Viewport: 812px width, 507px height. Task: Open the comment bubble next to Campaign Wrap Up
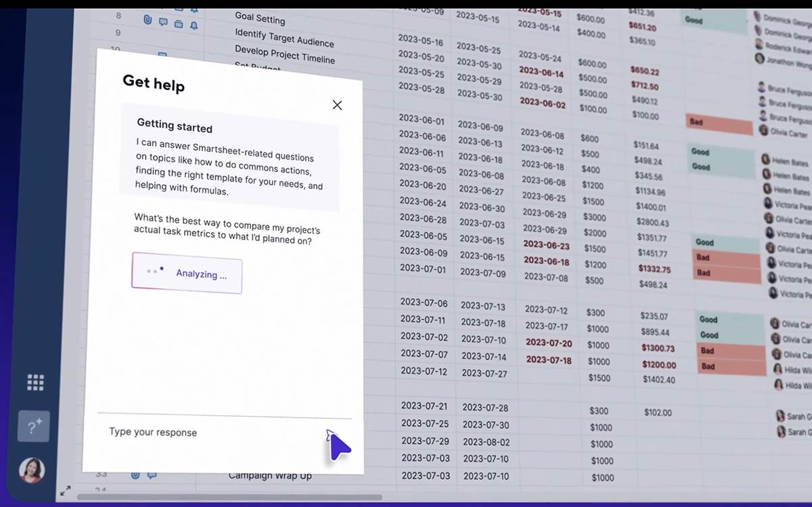152,475
